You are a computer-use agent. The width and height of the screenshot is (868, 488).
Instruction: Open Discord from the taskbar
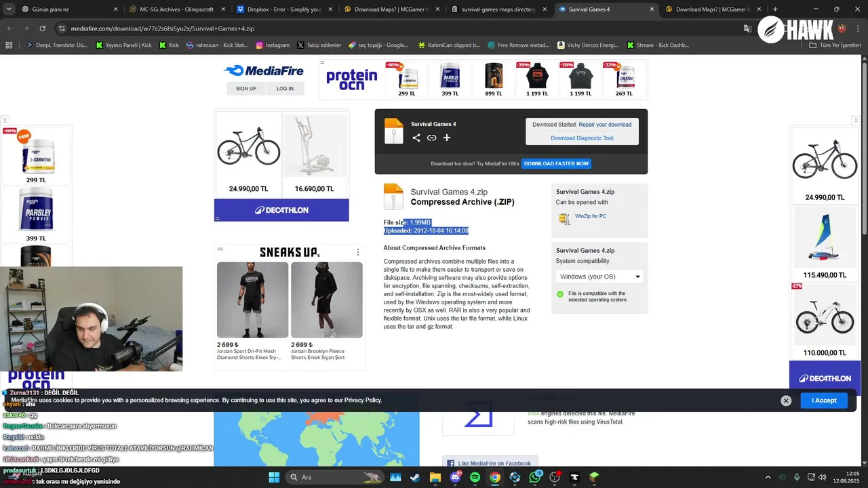[x=455, y=477]
